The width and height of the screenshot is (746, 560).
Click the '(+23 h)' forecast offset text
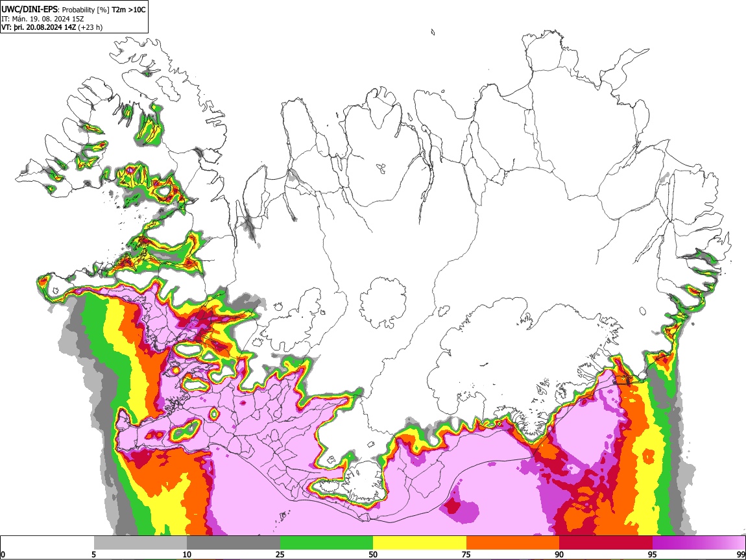click(90, 27)
